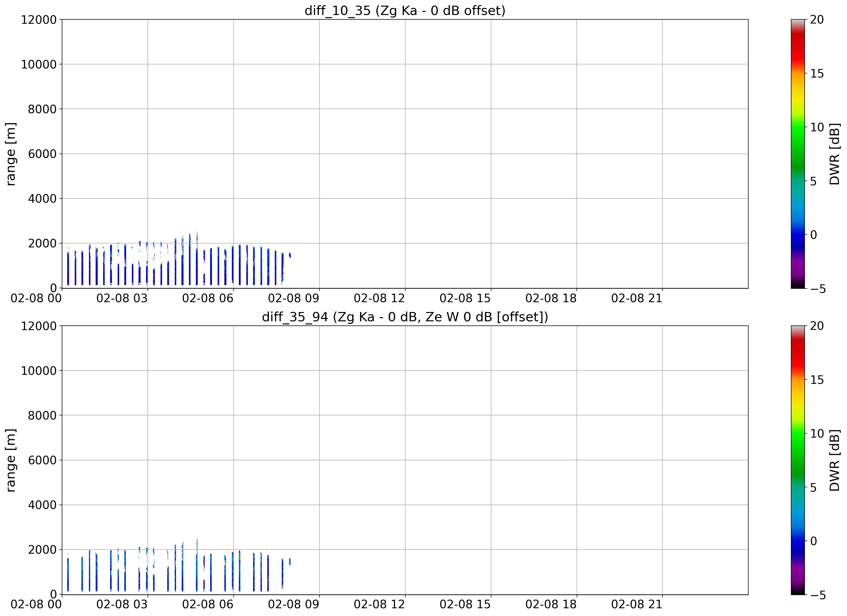Click the '20' tick on the top colorbar
Viewport: 847px width, 616px height.
pos(817,19)
